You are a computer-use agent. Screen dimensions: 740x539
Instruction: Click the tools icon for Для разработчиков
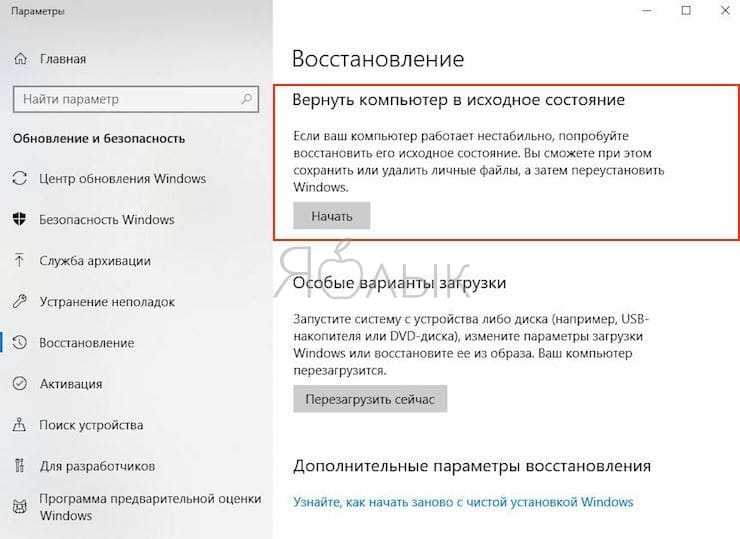point(19,465)
